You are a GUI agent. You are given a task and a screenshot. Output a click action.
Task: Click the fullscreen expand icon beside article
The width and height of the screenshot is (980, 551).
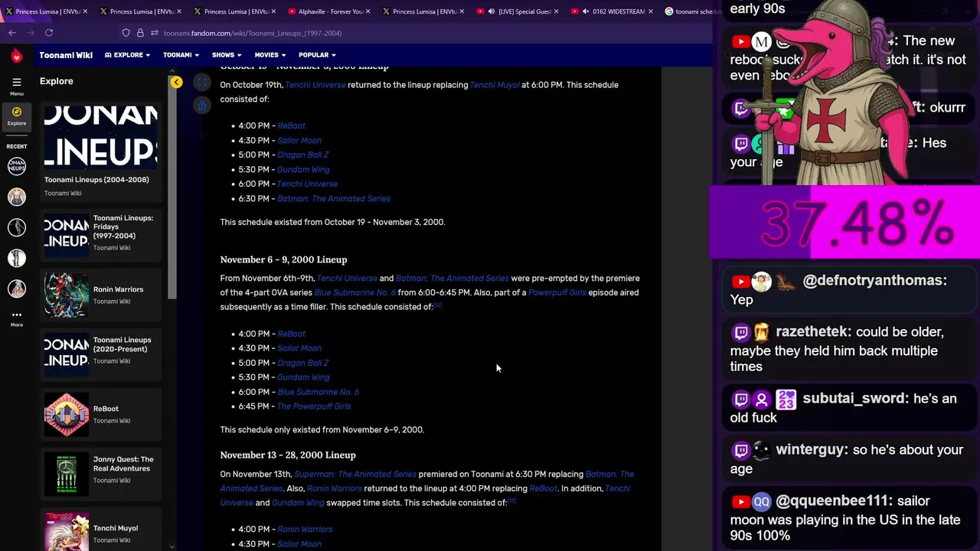pos(202,82)
